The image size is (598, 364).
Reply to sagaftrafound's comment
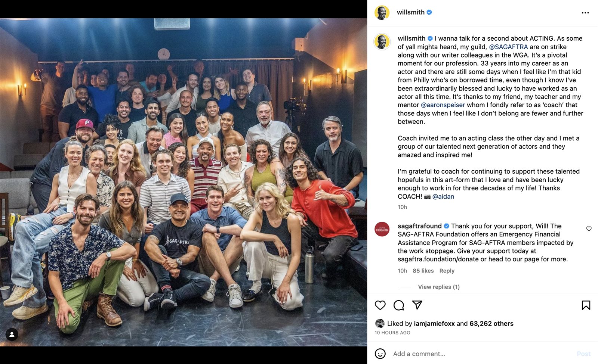tap(447, 271)
